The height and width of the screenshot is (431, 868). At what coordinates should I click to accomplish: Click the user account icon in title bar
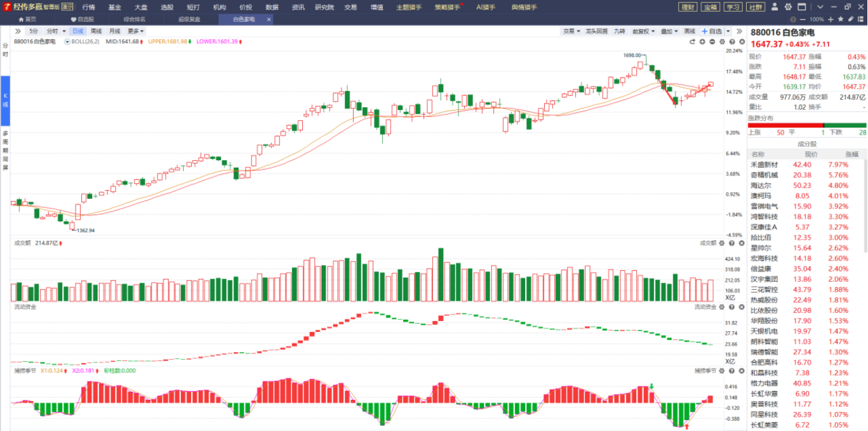coord(776,7)
